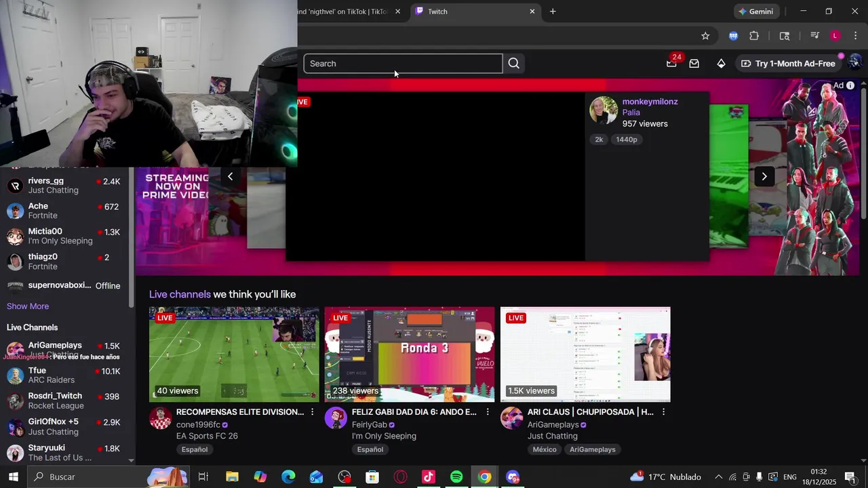
Task: Open the Ronda 3 stream thumbnail
Action: (410, 354)
